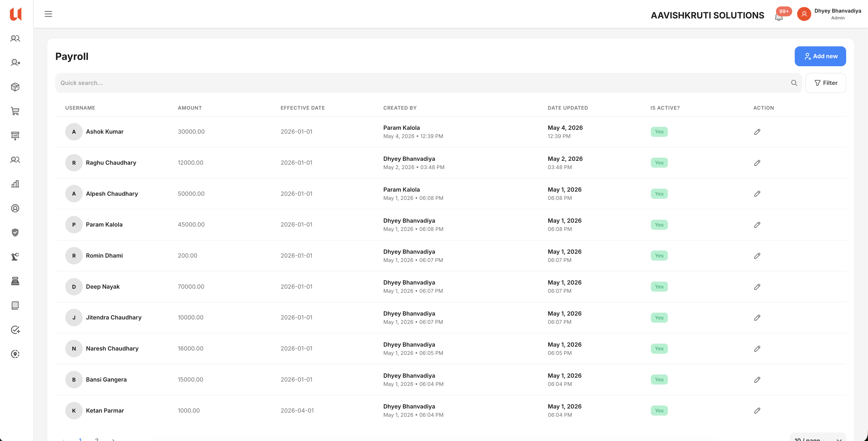Sort by the Amount column header

(190, 108)
